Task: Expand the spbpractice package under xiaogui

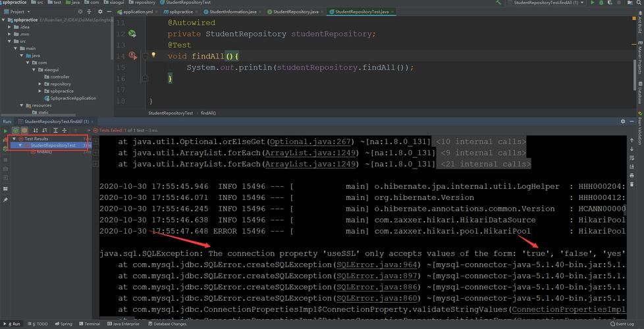Action: 40,91
